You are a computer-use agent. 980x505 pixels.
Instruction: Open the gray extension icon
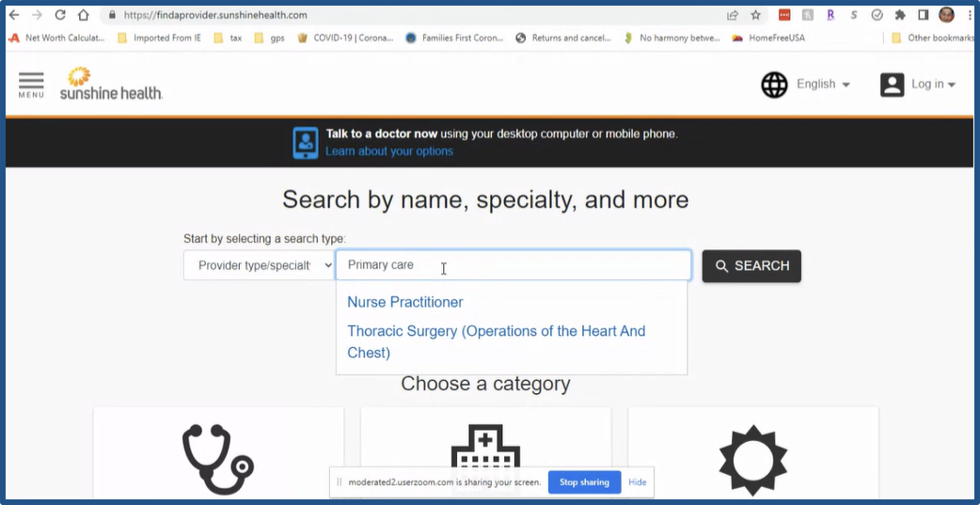(808, 15)
